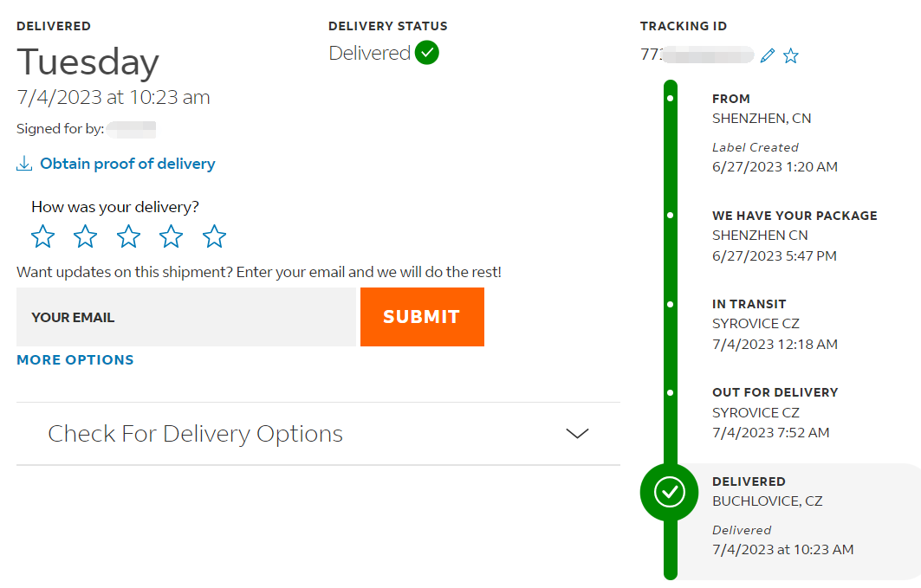The image size is (921, 588).
Task: Rate delivery with the third star
Action: [128, 236]
